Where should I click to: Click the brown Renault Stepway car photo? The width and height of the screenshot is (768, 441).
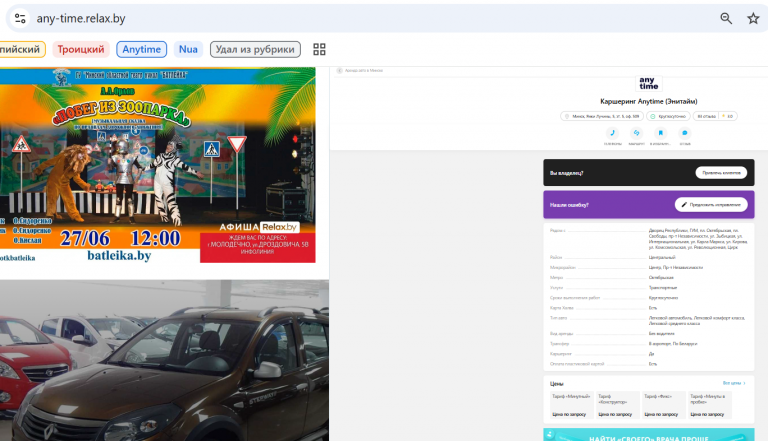(x=165, y=361)
